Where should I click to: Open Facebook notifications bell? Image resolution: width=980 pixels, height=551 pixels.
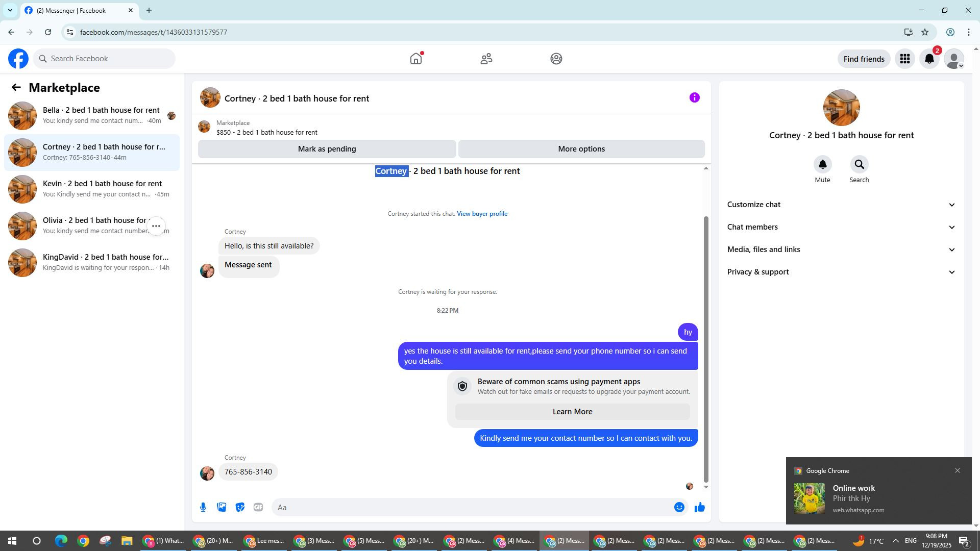[x=929, y=59]
